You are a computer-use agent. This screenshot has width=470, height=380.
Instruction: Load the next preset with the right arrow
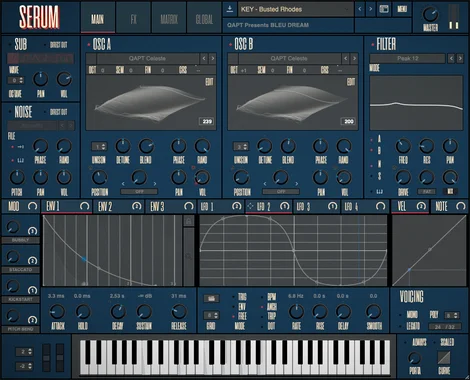coord(370,9)
